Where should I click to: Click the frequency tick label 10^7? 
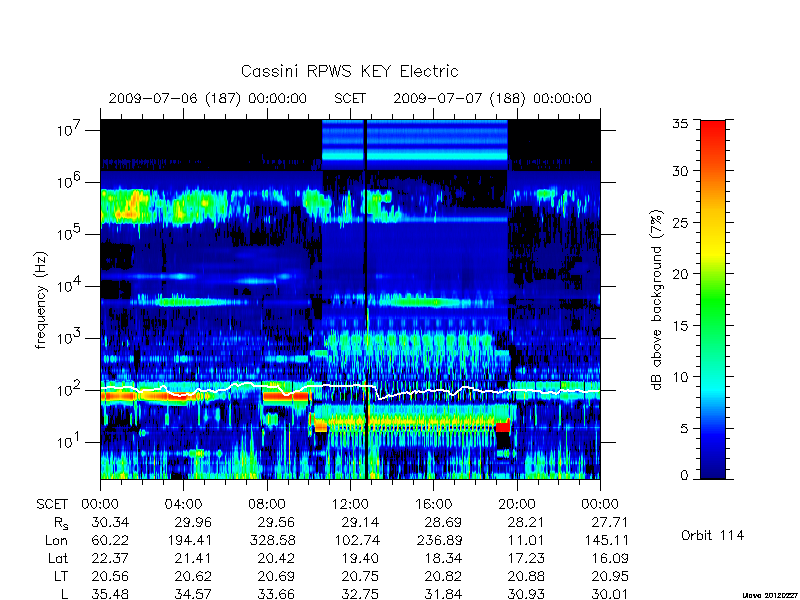tap(71, 130)
